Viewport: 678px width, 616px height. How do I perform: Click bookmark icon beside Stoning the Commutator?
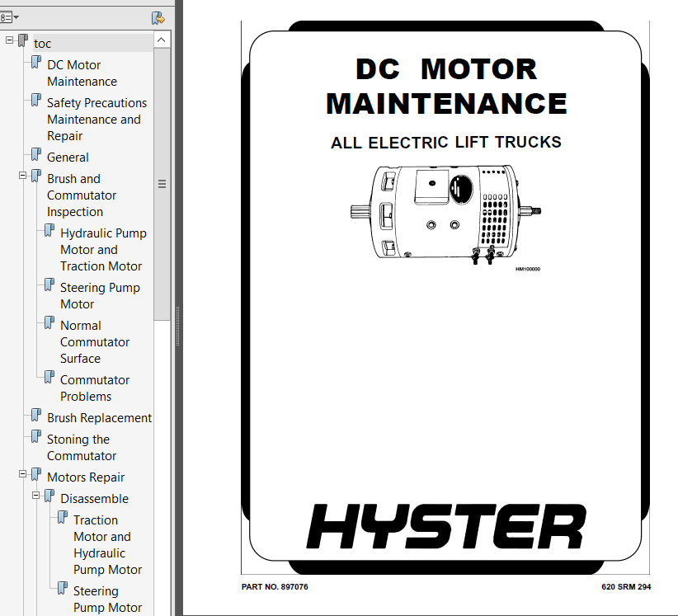pos(36,436)
